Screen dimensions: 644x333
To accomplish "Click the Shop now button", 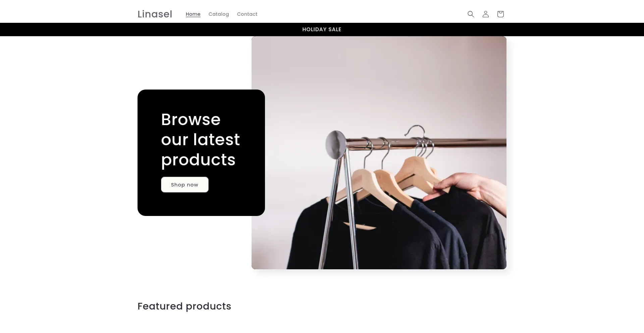I will [x=184, y=185].
